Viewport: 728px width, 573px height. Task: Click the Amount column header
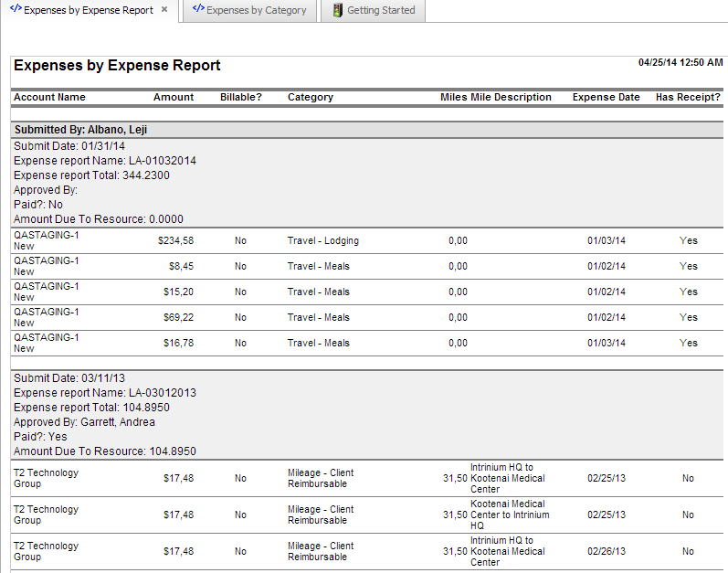[174, 97]
